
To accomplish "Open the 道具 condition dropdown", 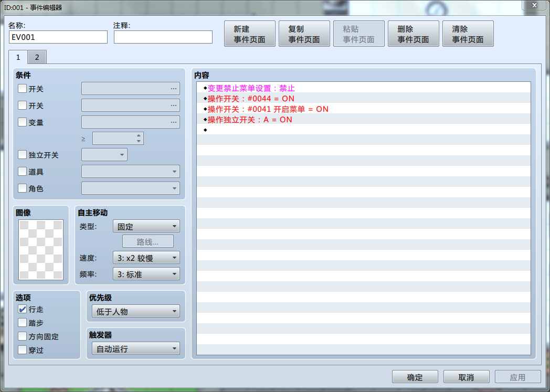I will [131, 172].
